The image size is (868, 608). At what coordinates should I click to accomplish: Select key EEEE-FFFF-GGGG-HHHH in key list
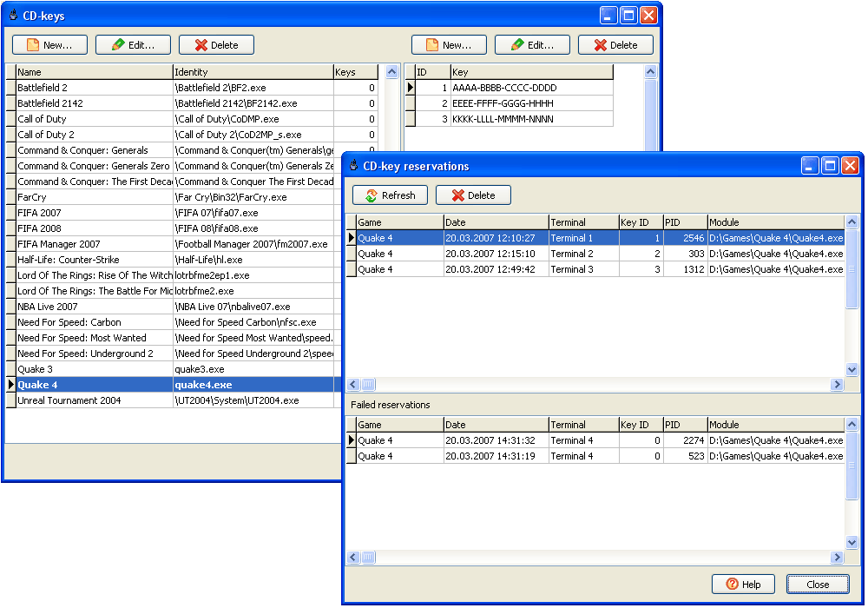coord(503,103)
